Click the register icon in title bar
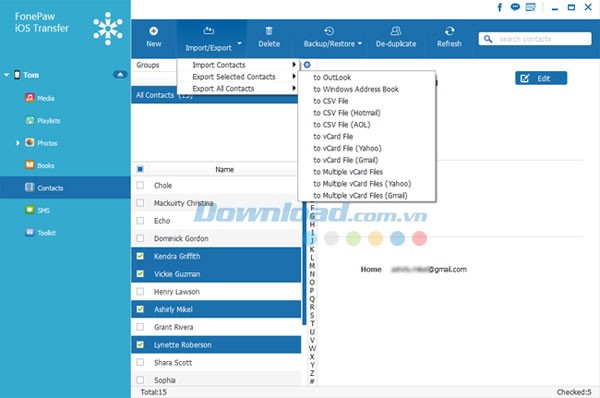600x398 pixels. point(531,7)
